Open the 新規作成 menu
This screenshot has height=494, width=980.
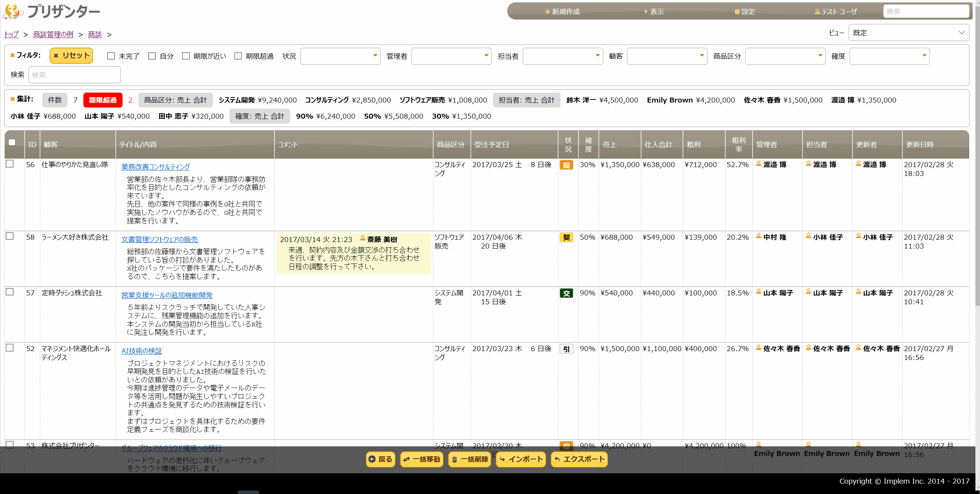[562, 12]
